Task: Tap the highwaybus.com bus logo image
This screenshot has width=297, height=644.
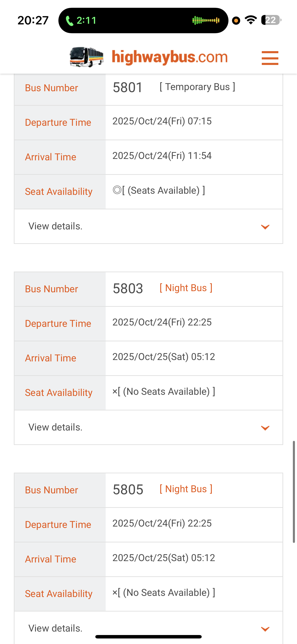Action: coord(87,57)
